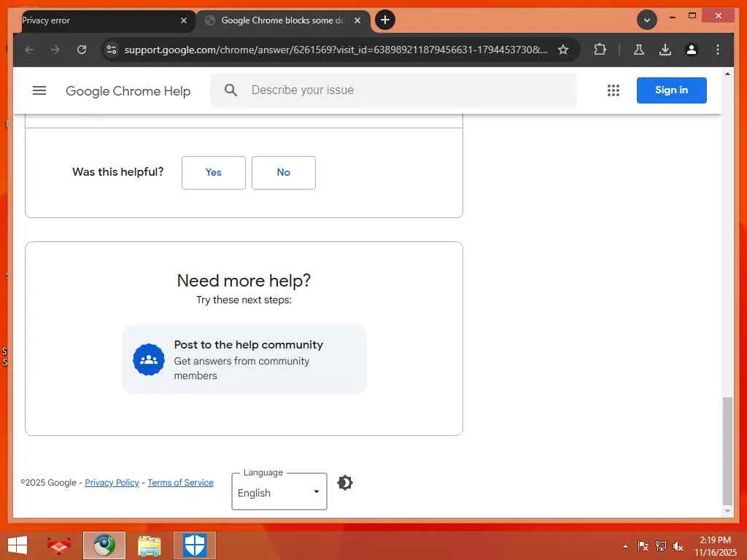Image resolution: width=747 pixels, height=560 pixels.
Task: Show hidden system tray icons
Action: pyautogui.click(x=625, y=546)
